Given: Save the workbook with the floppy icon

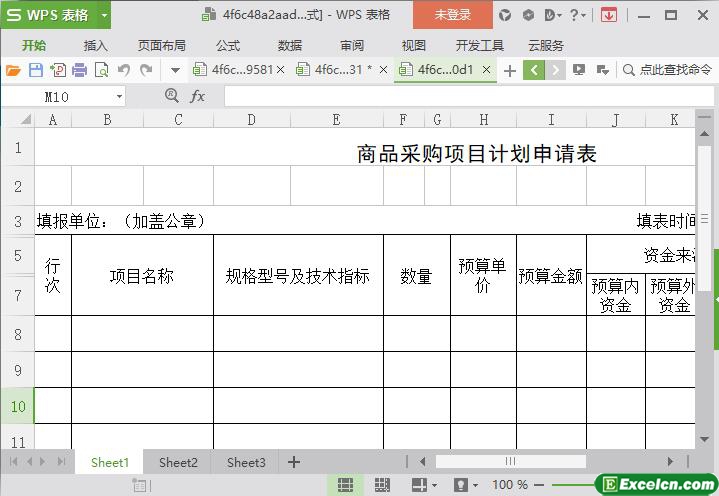Looking at the screenshot, I should [x=36, y=70].
